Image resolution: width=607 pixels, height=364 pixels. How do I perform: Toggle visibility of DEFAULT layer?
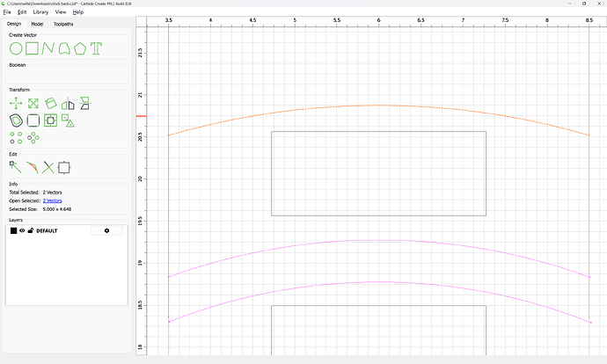coord(22,230)
